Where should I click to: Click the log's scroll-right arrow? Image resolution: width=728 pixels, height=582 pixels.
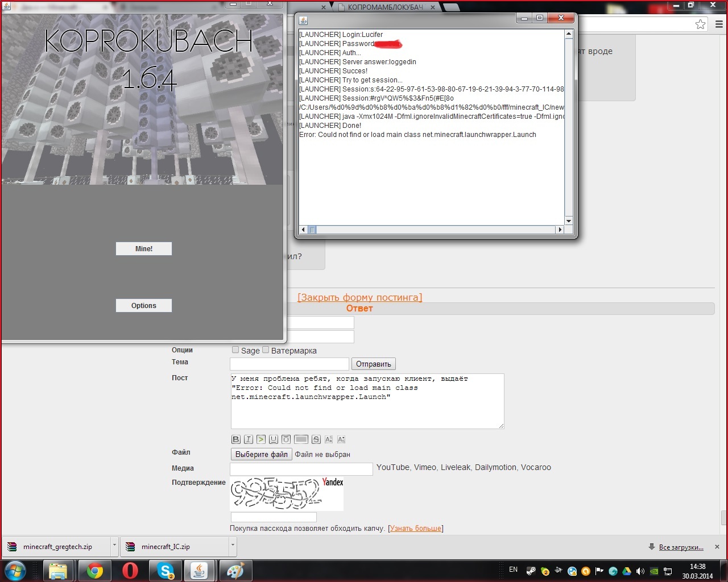click(x=560, y=230)
